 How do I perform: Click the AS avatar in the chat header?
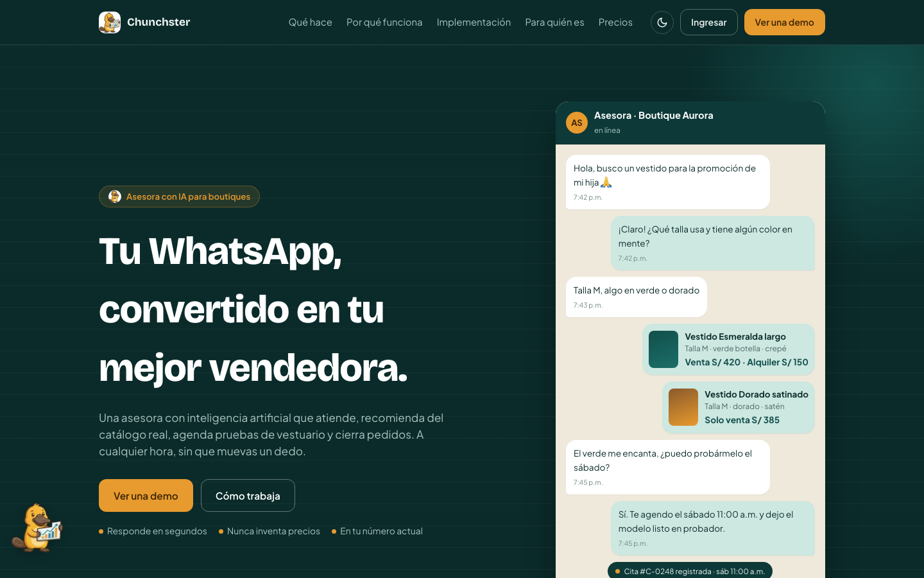click(x=577, y=123)
